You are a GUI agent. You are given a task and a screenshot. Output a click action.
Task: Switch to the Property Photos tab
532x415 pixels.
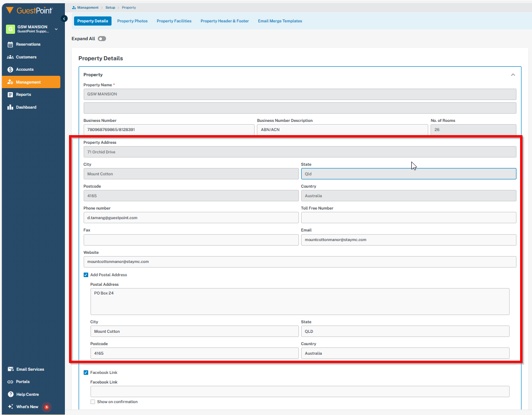click(133, 21)
